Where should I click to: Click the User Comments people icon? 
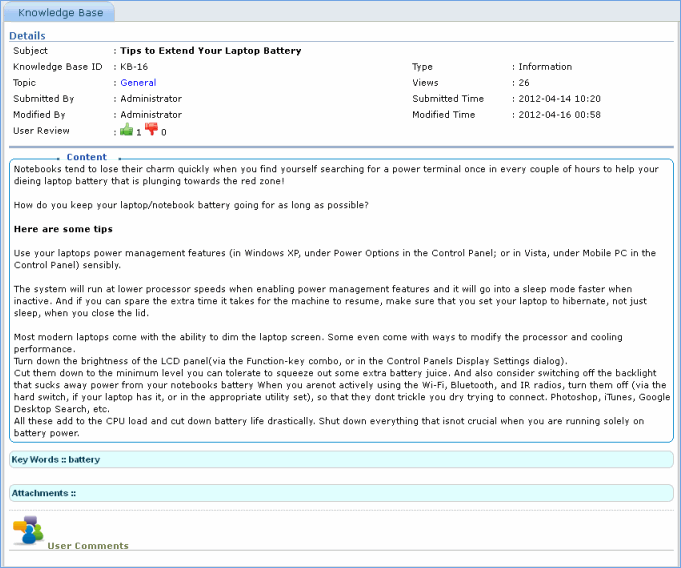[28, 531]
